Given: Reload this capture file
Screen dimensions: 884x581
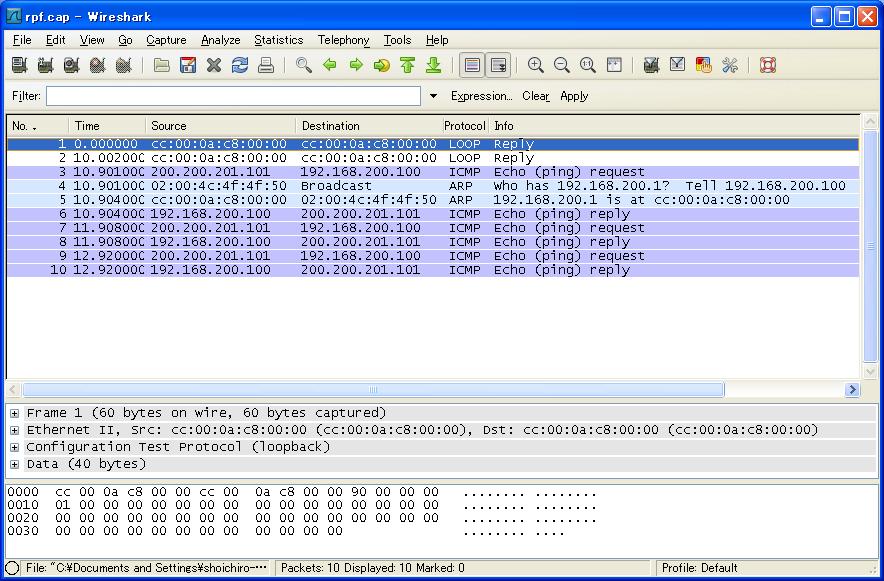Looking at the screenshot, I should coord(240,65).
